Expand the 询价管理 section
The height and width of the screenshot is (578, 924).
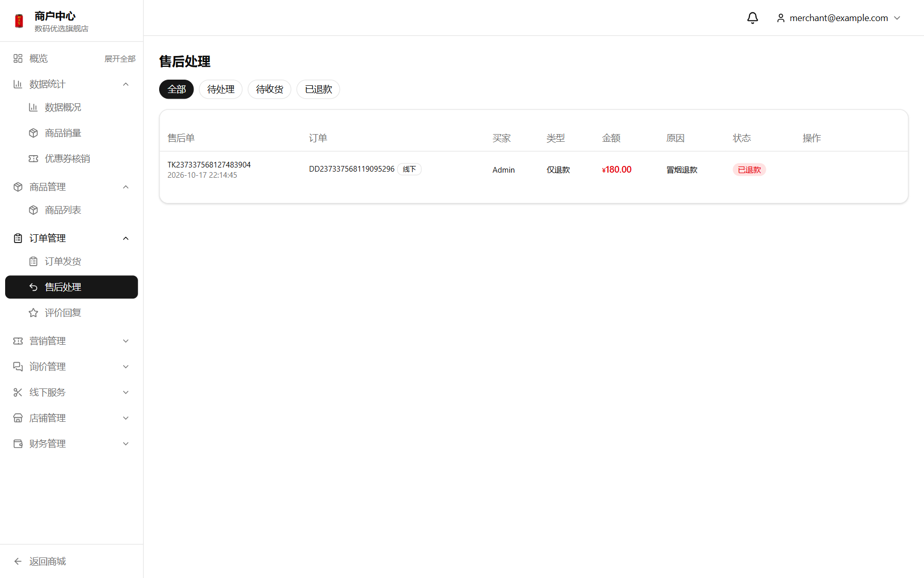[x=126, y=367]
